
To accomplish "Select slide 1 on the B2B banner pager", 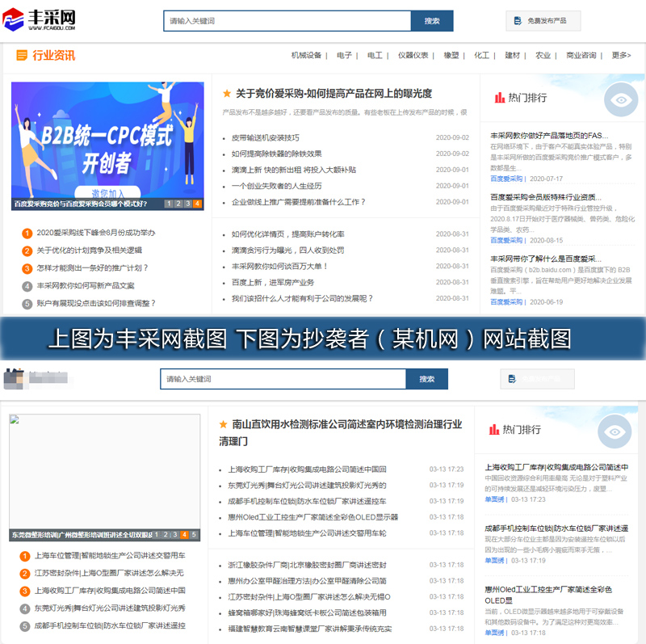I will pos(169,204).
